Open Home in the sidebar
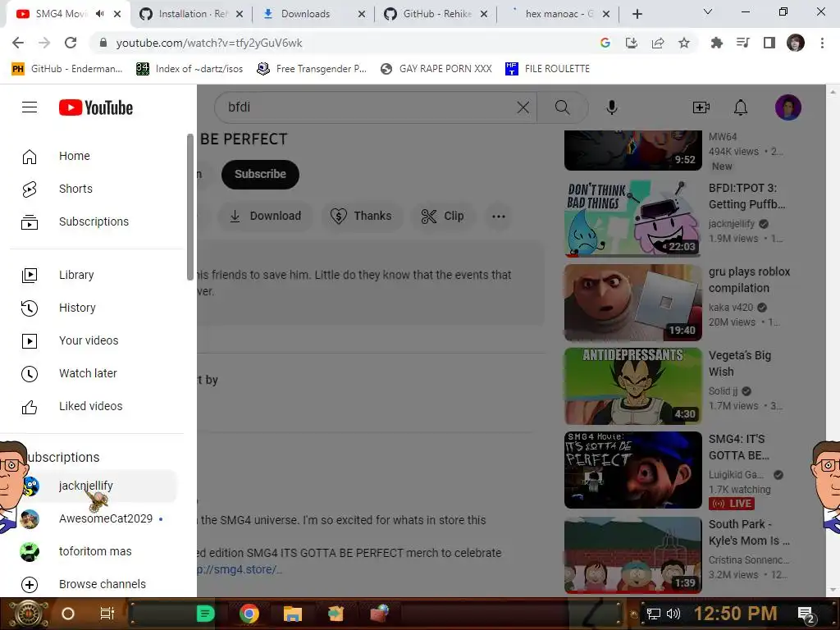 coord(97,156)
